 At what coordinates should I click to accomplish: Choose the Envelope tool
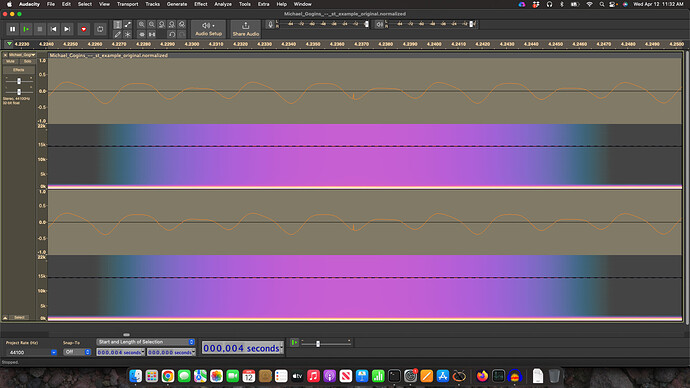(128, 24)
